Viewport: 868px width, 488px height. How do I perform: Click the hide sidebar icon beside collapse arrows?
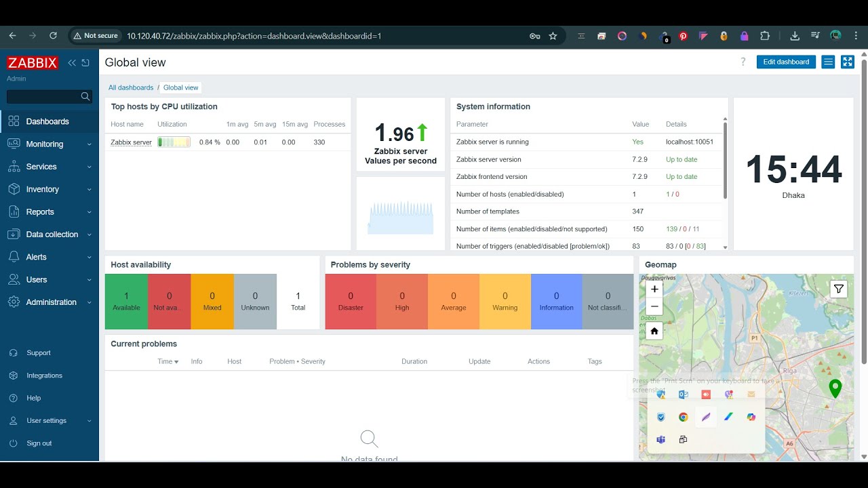pyautogui.click(x=85, y=63)
